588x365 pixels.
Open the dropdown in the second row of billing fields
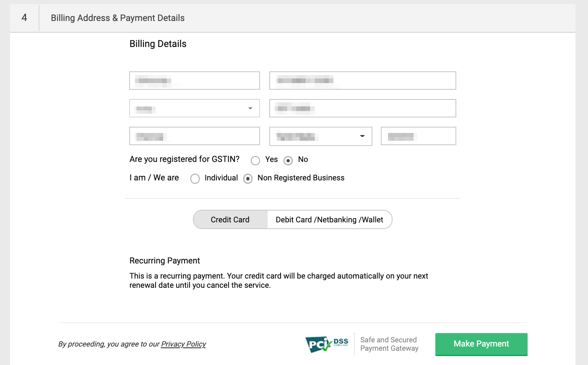click(195, 108)
